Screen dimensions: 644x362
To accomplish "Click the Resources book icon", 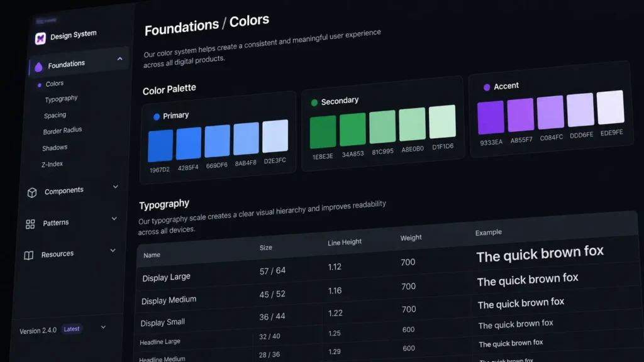I will [x=29, y=255].
